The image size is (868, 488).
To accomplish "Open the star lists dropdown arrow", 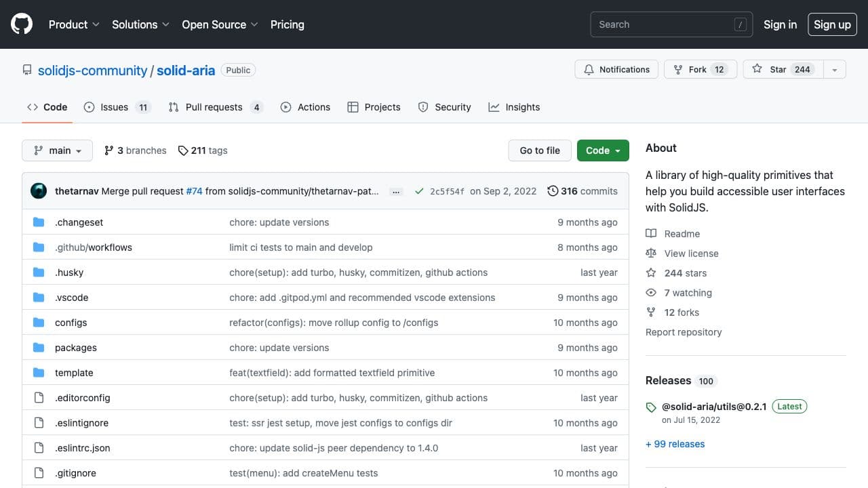I will [835, 70].
